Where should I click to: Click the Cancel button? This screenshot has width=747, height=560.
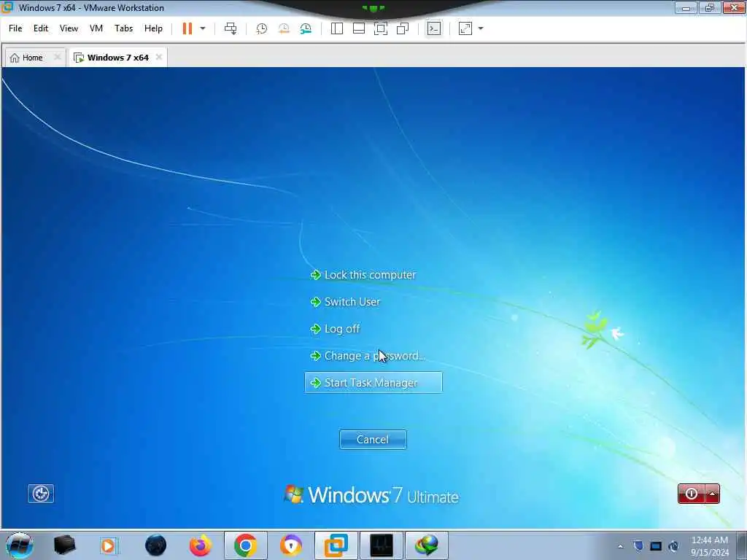click(373, 440)
